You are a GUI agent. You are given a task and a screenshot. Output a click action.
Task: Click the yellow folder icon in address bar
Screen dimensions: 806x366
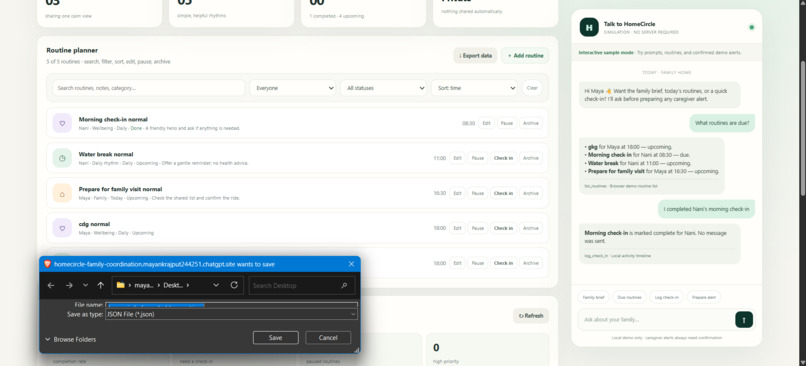[121, 285]
